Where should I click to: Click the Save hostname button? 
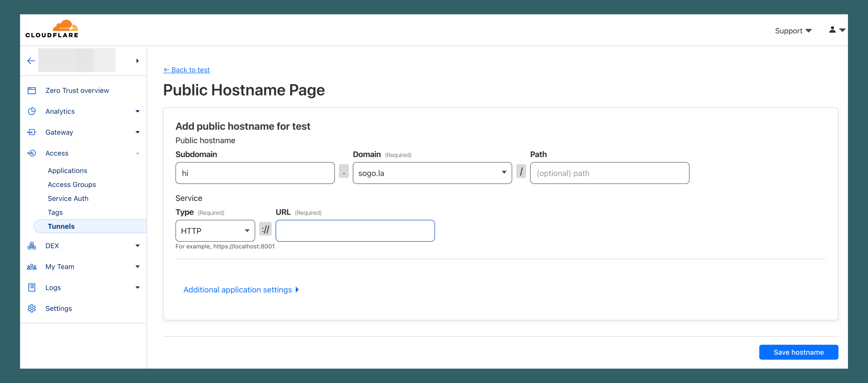tap(798, 352)
